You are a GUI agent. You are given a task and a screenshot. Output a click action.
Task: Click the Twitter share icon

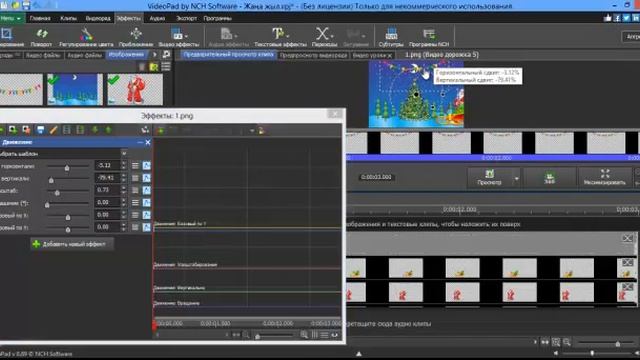pyautogui.click(x=626, y=18)
